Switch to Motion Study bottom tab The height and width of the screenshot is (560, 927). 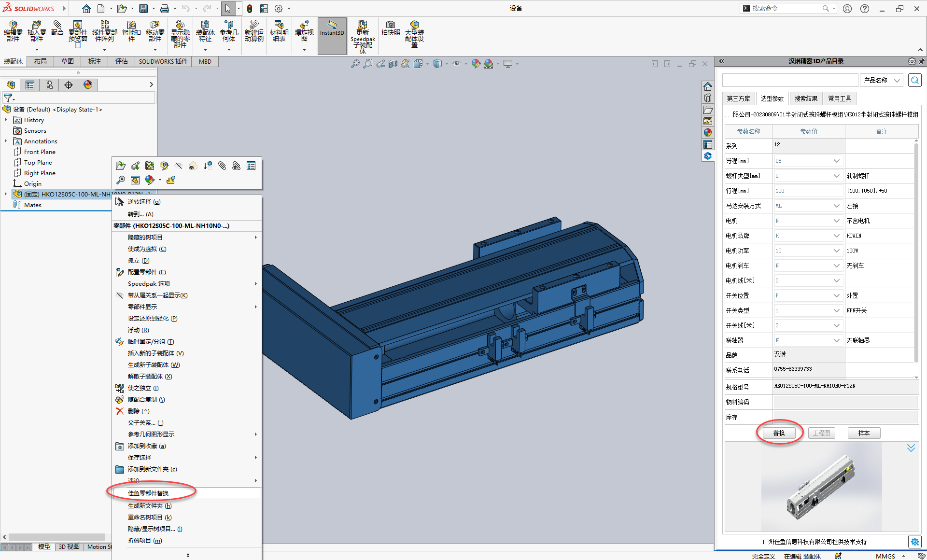[x=98, y=547]
